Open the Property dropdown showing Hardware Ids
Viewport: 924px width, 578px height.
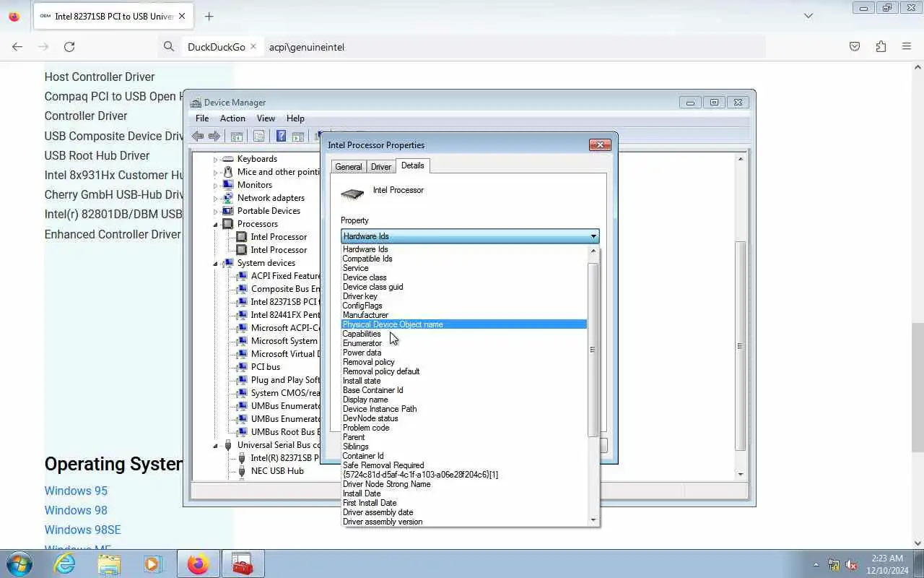coord(470,236)
